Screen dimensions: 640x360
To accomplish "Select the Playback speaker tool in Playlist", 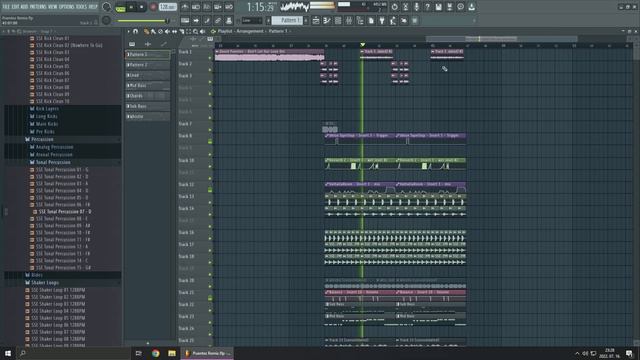I will pos(202,31).
